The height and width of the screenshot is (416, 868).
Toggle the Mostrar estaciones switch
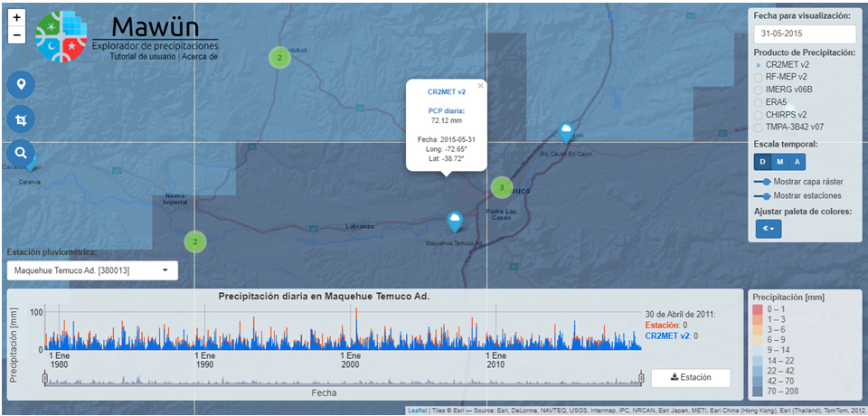[x=764, y=195]
